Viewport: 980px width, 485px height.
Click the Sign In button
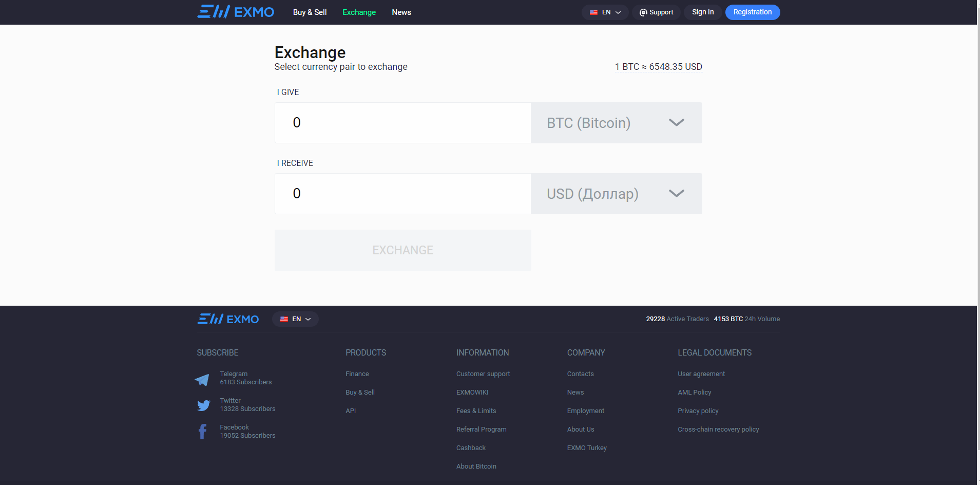pos(702,12)
